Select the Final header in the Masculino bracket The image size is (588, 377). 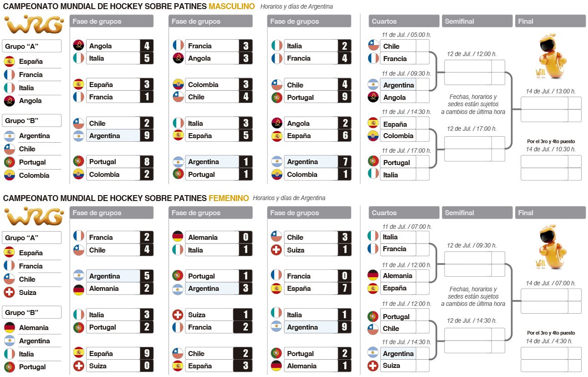click(x=551, y=21)
